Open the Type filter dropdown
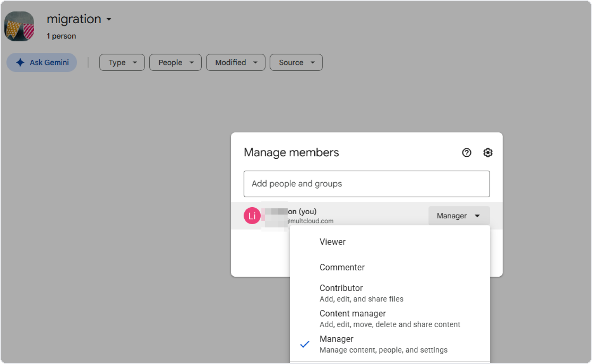The height and width of the screenshot is (364, 592). [x=122, y=63]
